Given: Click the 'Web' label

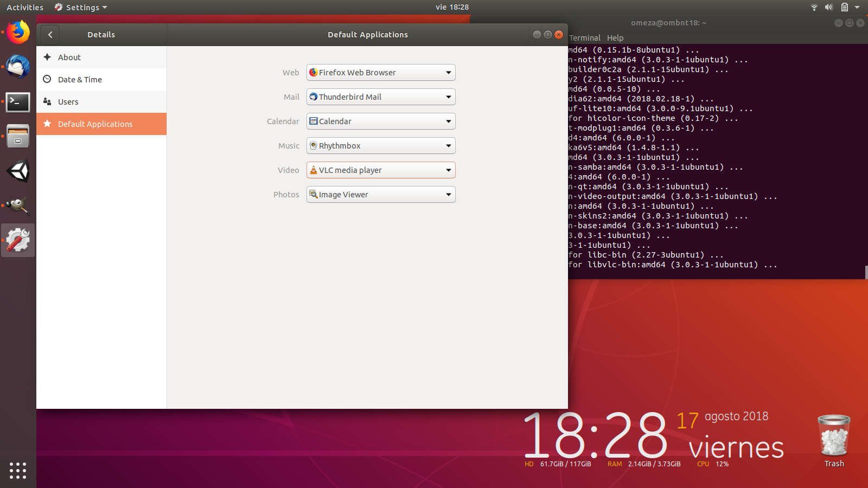Looking at the screenshot, I should click(291, 73).
